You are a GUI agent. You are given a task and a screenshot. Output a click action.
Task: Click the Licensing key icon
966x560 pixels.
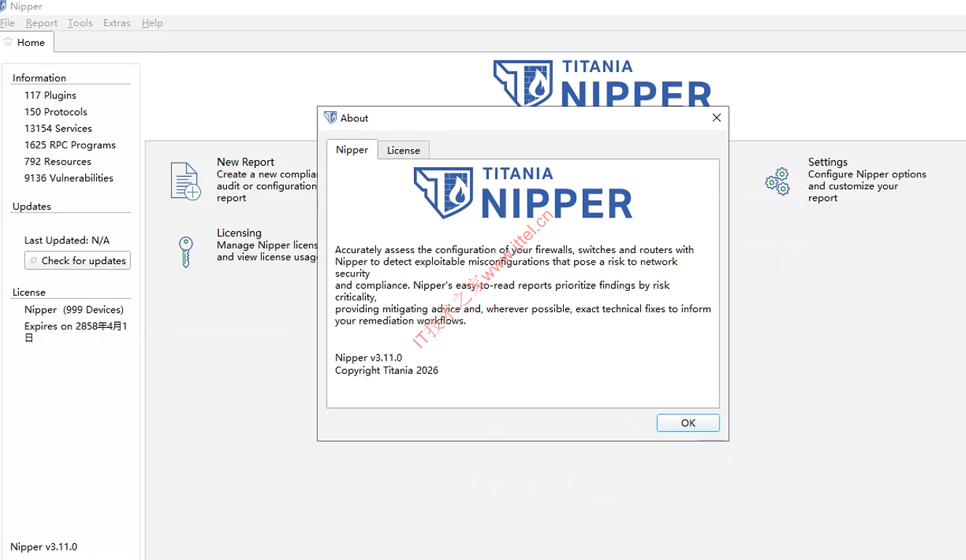[185, 252]
